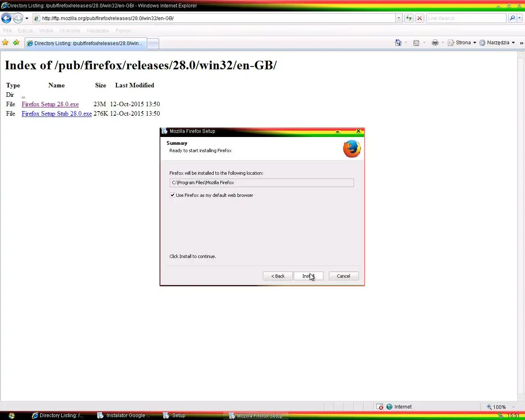Switch to Mozilla Firefox Setup taskbar item

tap(256, 415)
